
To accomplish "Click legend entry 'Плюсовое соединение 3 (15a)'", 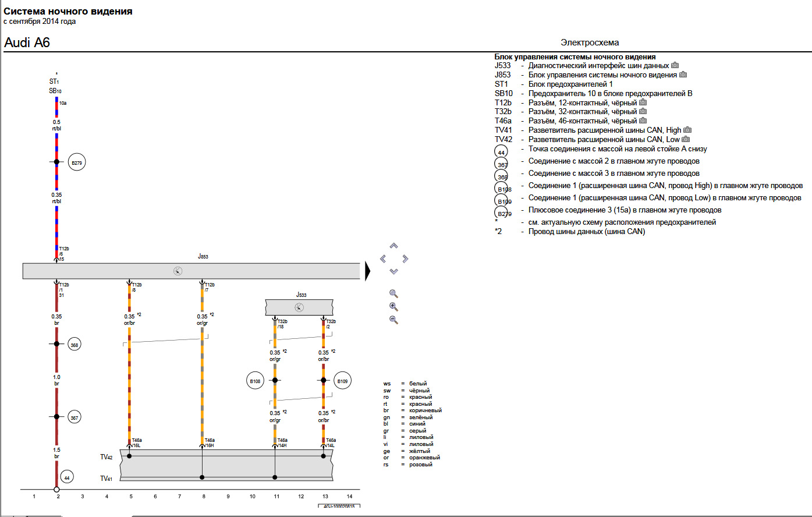I will [625, 210].
